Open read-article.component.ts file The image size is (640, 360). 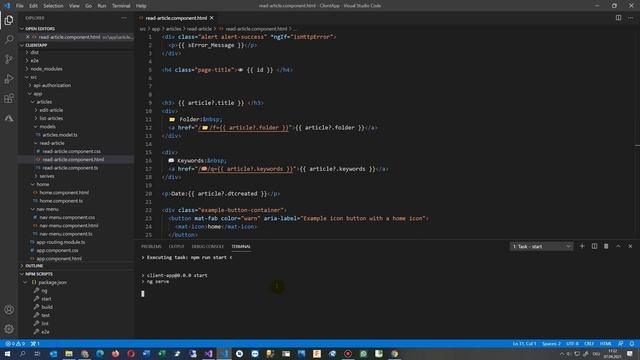[70, 168]
